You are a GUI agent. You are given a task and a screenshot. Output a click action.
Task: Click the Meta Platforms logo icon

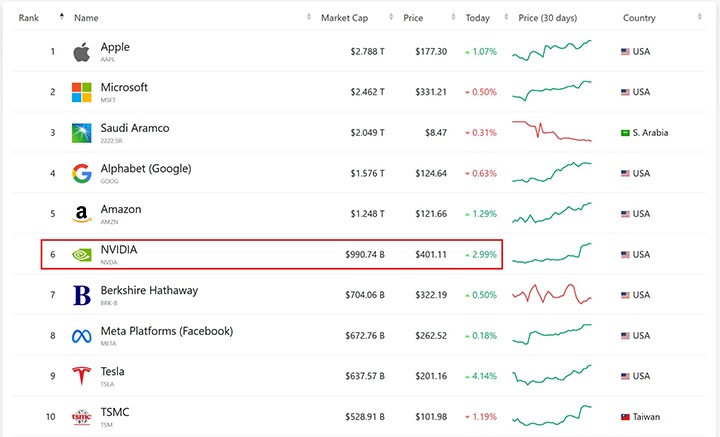pos(81,336)
